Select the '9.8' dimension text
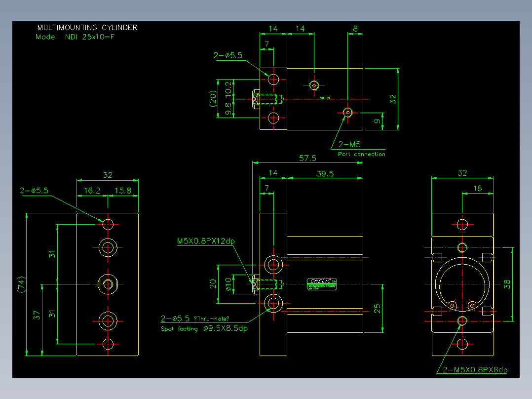 (228, 109)
